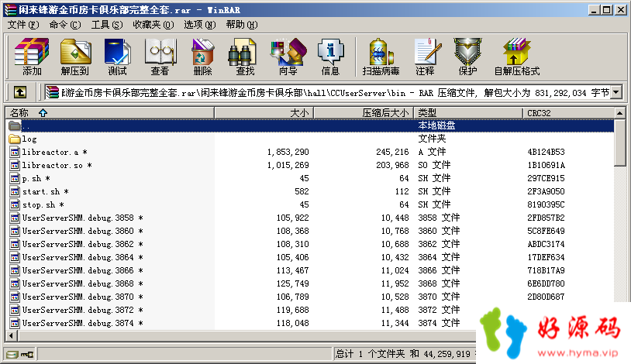The height and width of the screenshot is (364, 631).
Task: Click packed size value 203,968
Action: [x=392, y=165]
